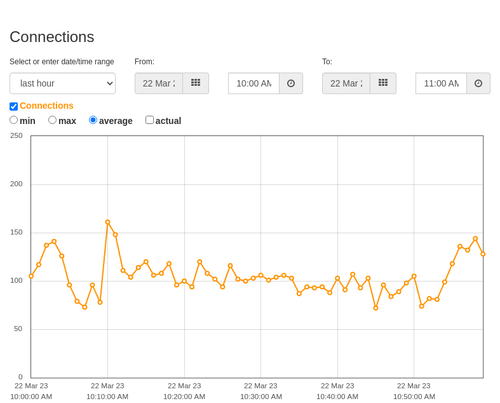Select the max radio button

pyautogui.click(x=52, y=120)
